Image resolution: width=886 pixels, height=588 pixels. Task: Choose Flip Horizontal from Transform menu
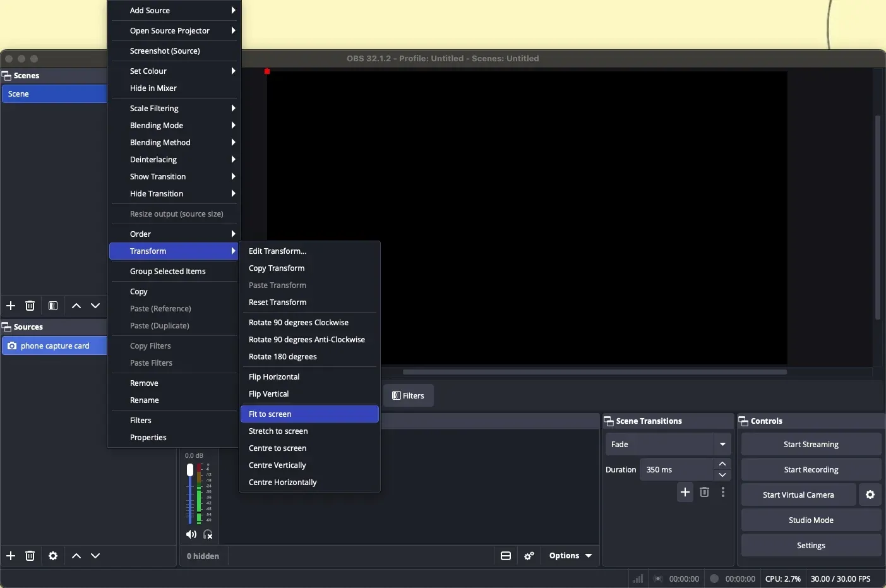tap(309, 377)
